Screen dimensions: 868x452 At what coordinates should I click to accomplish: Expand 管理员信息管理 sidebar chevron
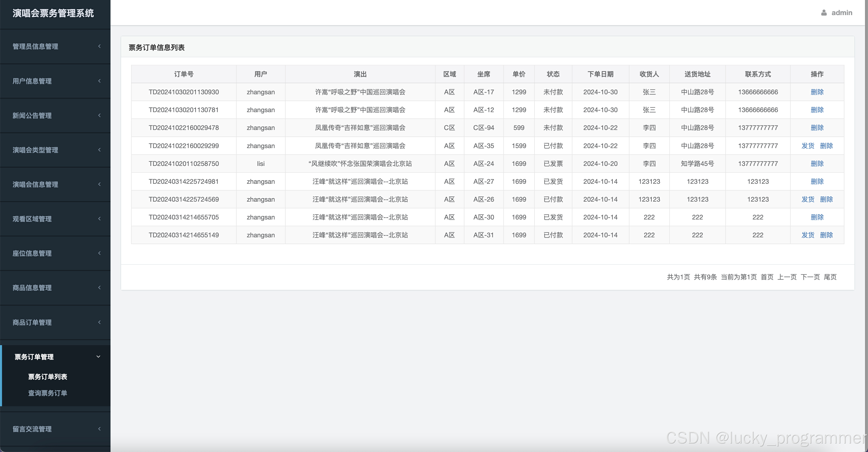tap(99, 46)
